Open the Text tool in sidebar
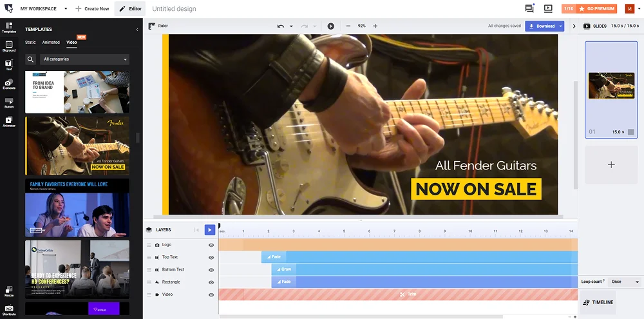 pos(9,64)
